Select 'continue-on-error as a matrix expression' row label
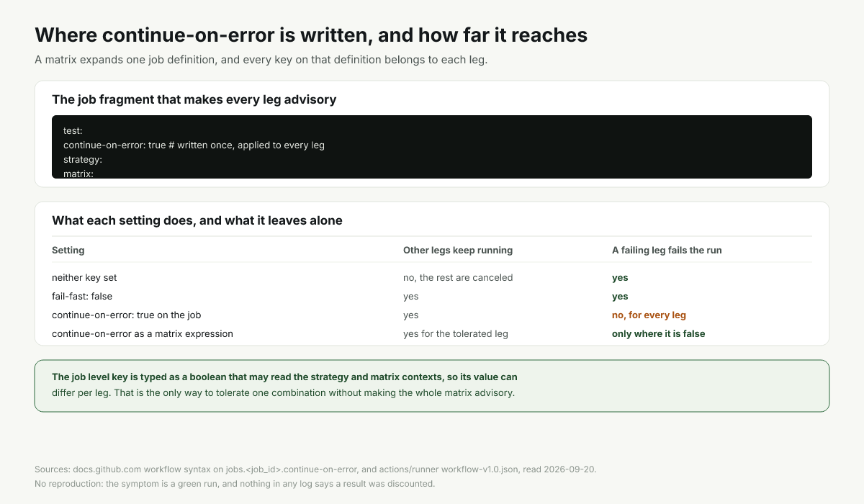864x504 pixels. tap(143, 333)
